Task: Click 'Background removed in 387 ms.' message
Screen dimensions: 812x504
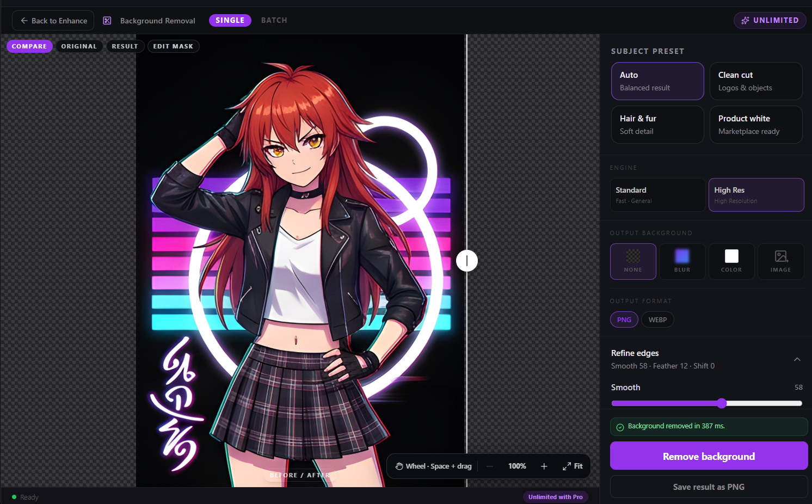Action: point(676,426)
